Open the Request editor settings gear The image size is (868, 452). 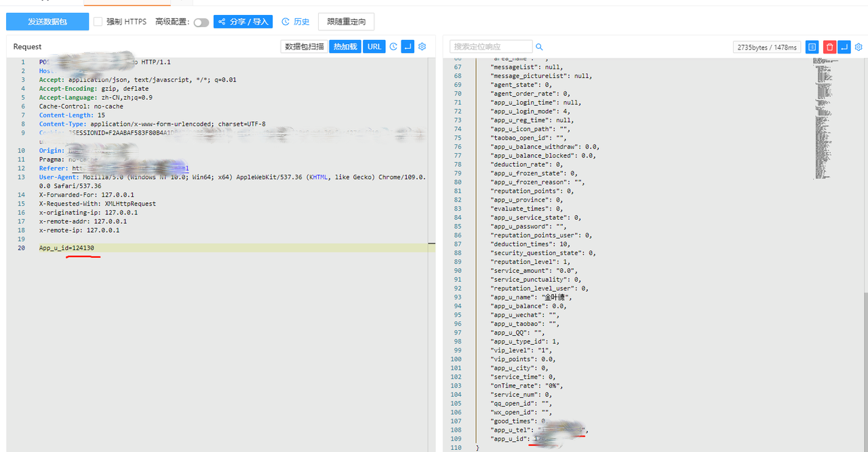point(422,47)
